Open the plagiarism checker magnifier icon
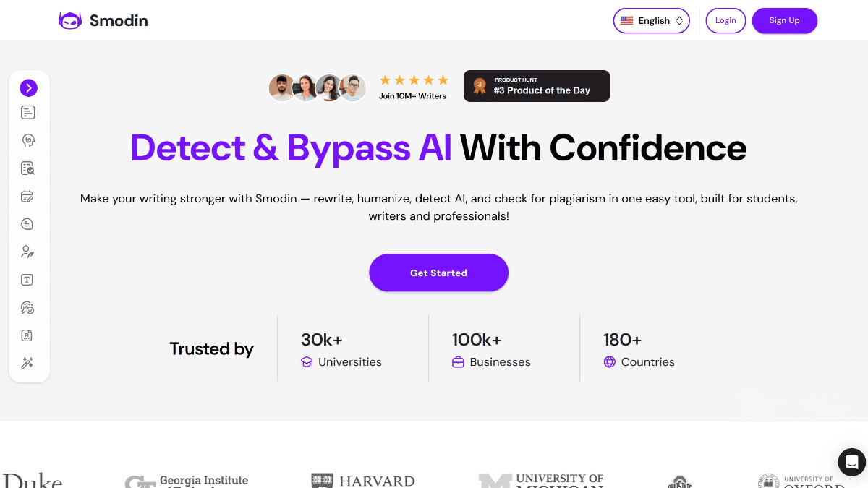The image size is (868, 488). tap(27, 168)
